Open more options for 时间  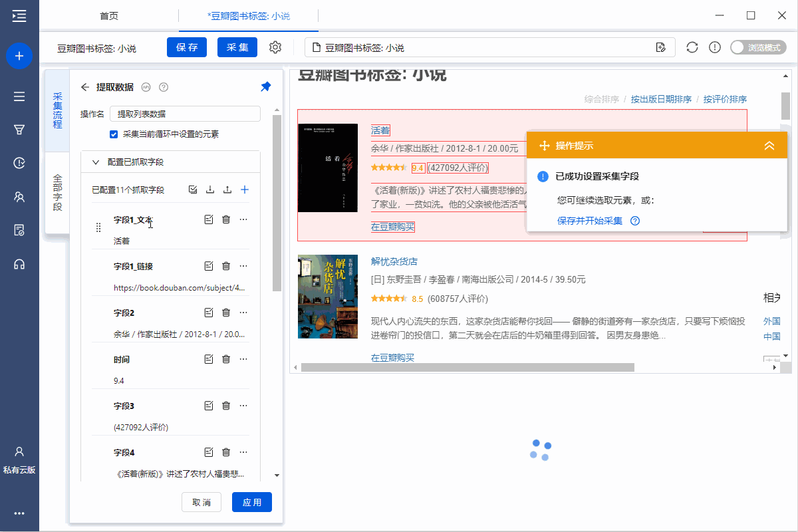(x=243, y=359)
